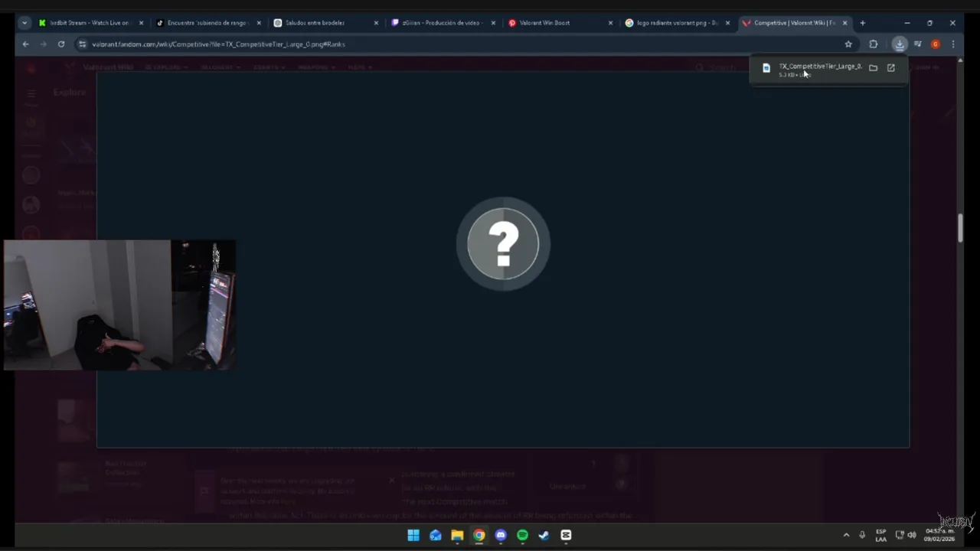980x551 pixels.
Task: Open a new browser tab
Action: (x=862, y=23)
